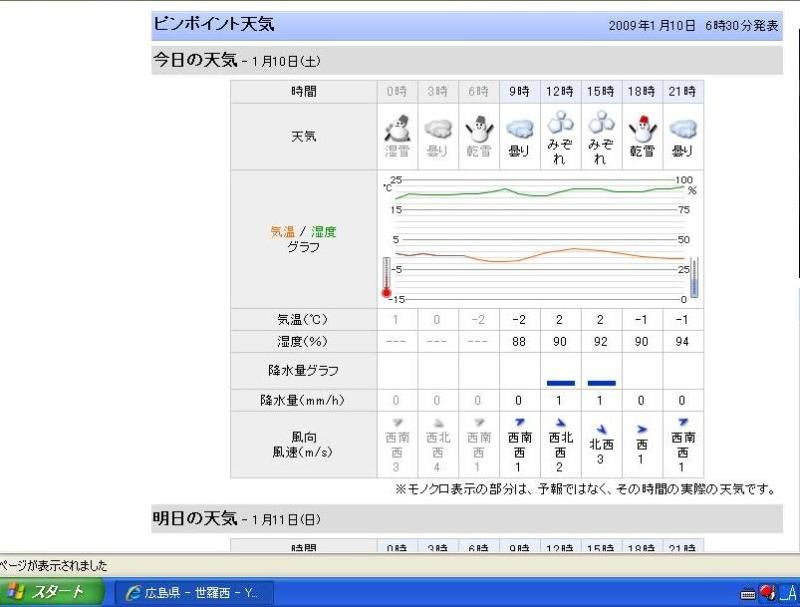The image size is (800, 607).
Task: Click the cloud icon for 21時
Action: click(683, 129)
